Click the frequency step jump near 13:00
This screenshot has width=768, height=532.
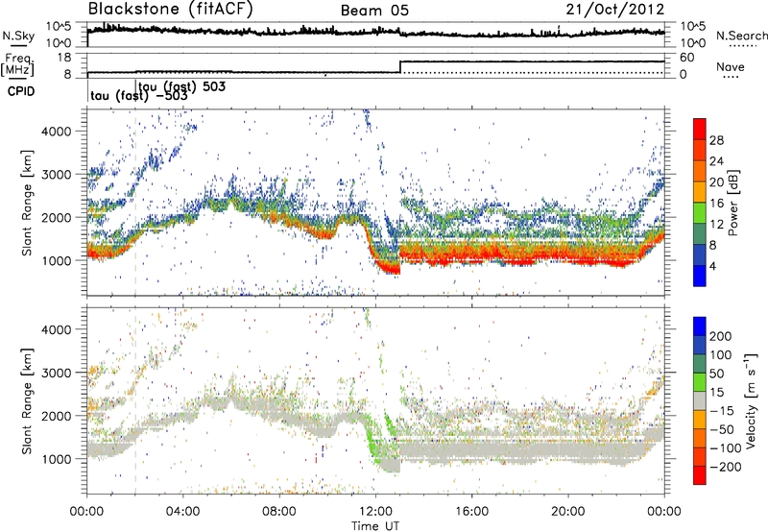[x=400, y=67]
